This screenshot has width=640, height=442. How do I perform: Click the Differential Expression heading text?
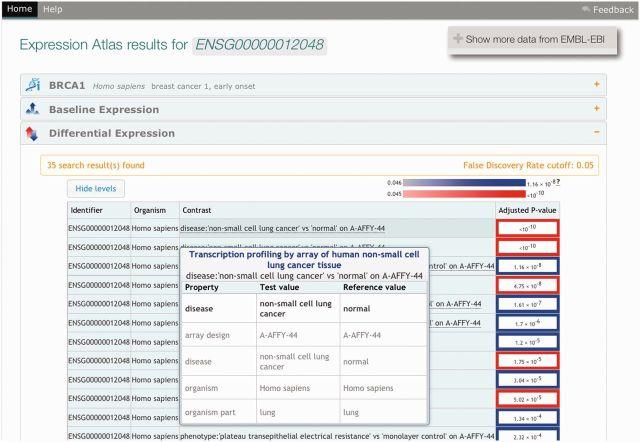[112, 133]
